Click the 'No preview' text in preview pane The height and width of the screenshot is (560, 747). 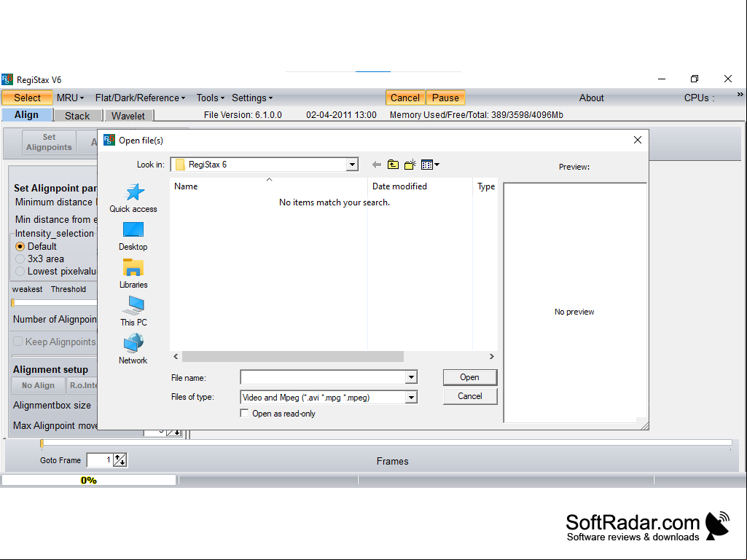pyautogui.click(x=574, y=312)
